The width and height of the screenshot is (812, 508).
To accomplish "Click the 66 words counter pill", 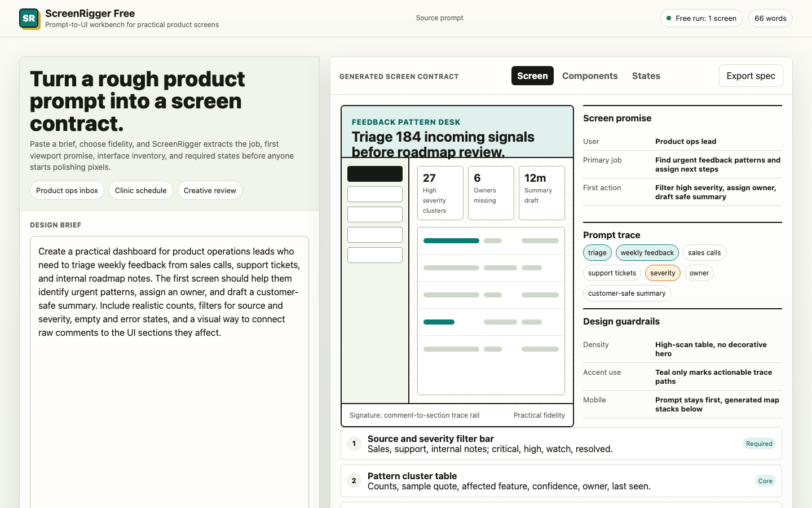I will click(770, 18).
